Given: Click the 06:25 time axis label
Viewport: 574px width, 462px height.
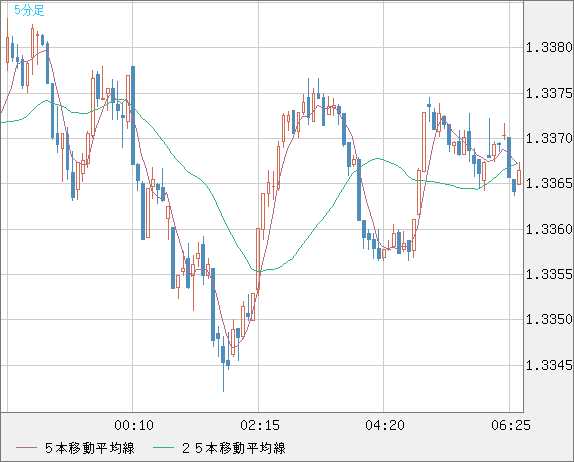Looking at the screenshot, I should 511,425.
